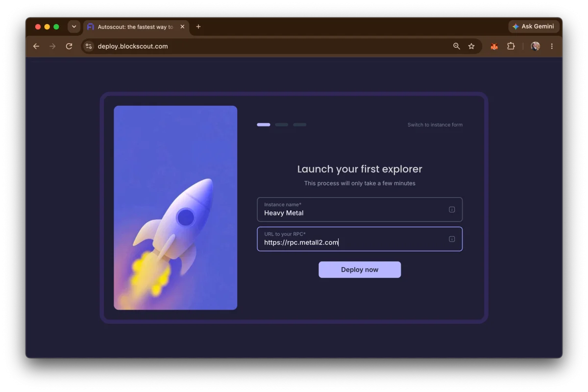588x392 pixels.
Task: Open the Chrome profile avatar
Action: (x=536, y=46)
